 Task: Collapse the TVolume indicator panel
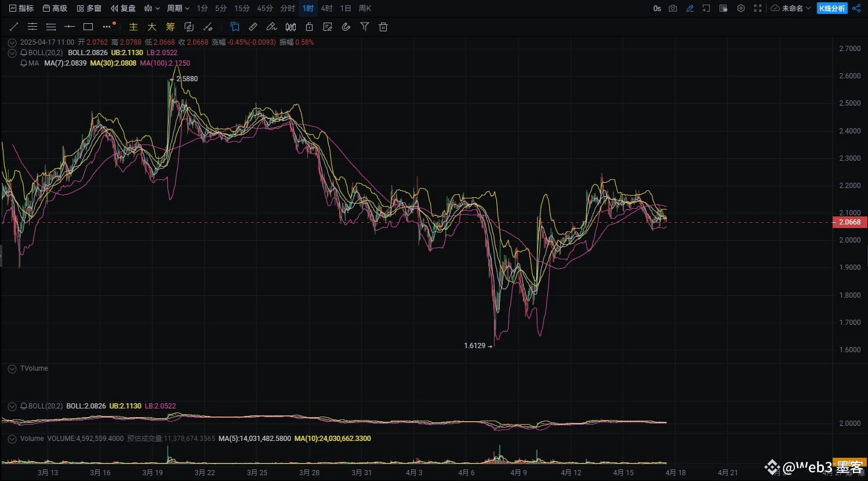(12, 368)
